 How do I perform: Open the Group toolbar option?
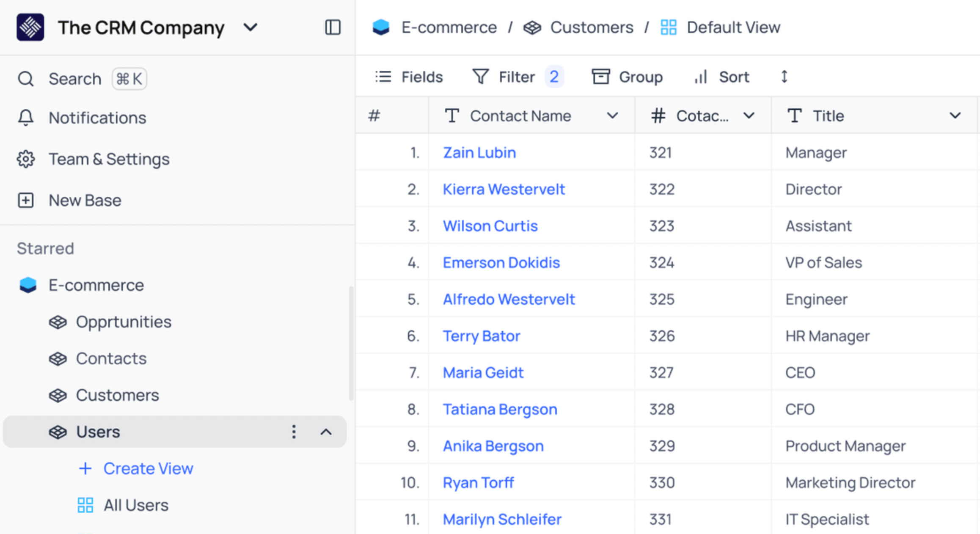[x=627, y=77]
